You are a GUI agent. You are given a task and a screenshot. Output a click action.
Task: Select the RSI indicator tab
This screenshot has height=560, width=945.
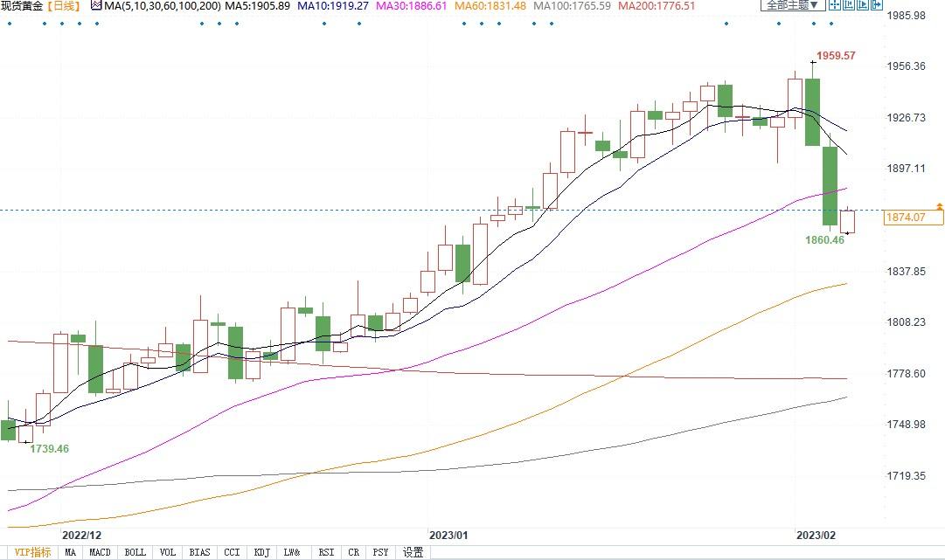pos(325,552)
